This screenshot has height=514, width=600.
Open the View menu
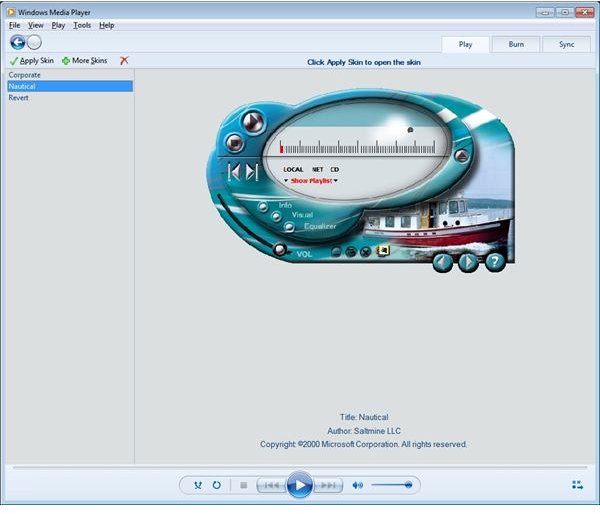coord(36,25)
